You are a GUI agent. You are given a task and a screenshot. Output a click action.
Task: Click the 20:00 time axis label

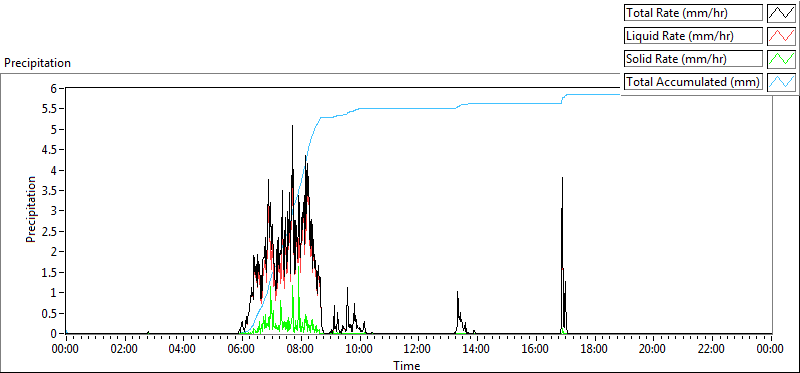coord(653,349)
